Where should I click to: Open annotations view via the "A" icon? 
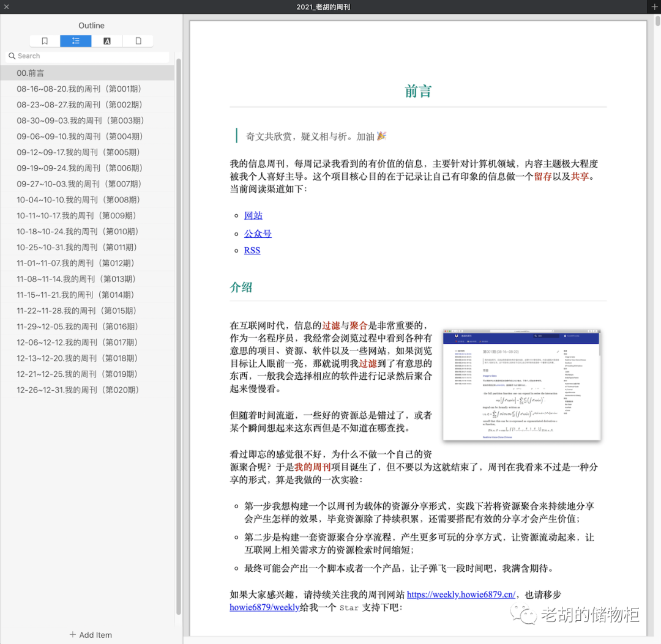[x=106, y=40]
